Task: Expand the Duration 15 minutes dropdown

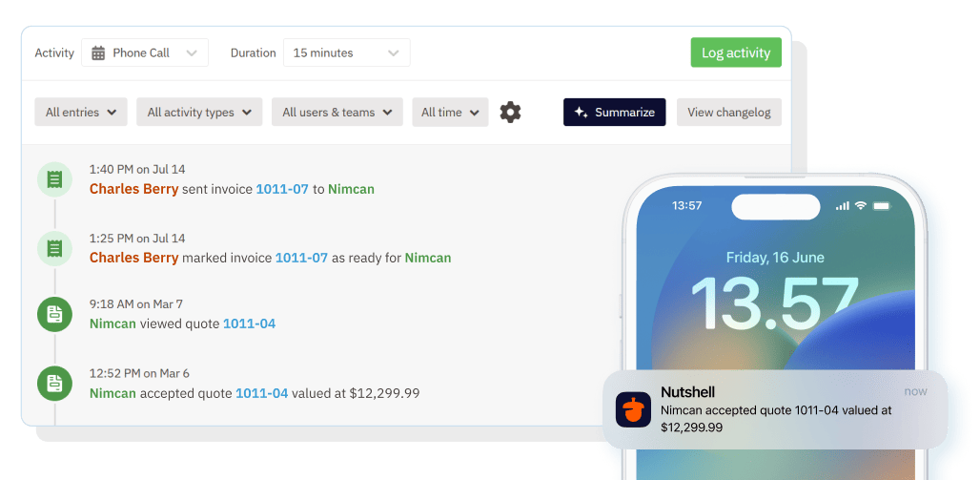Action: point(346,53)
